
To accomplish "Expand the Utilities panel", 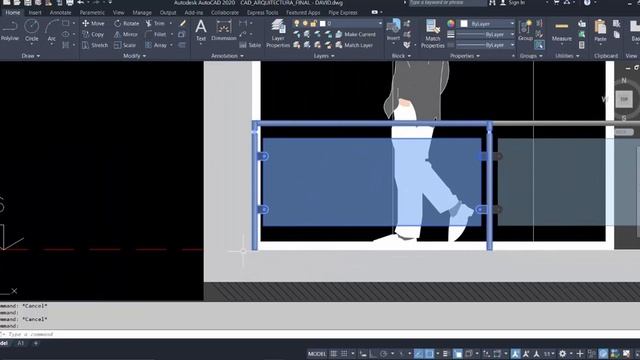I will point(567,56).
